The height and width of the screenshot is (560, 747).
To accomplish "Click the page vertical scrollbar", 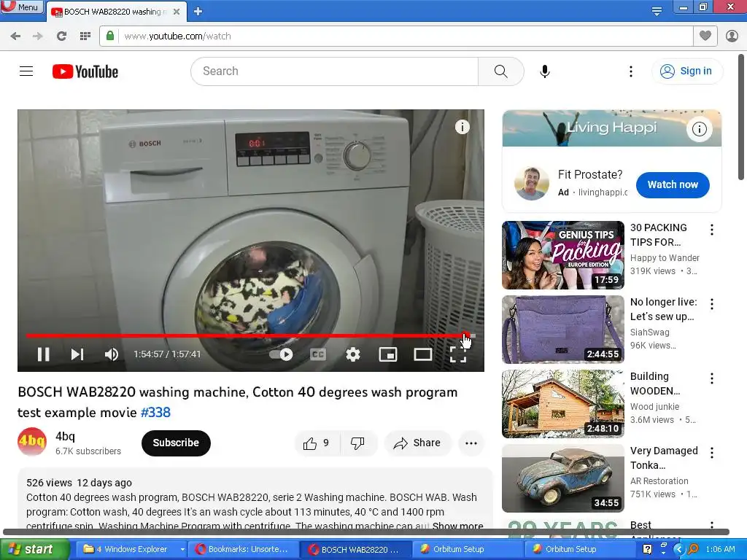I will point(741,117).
